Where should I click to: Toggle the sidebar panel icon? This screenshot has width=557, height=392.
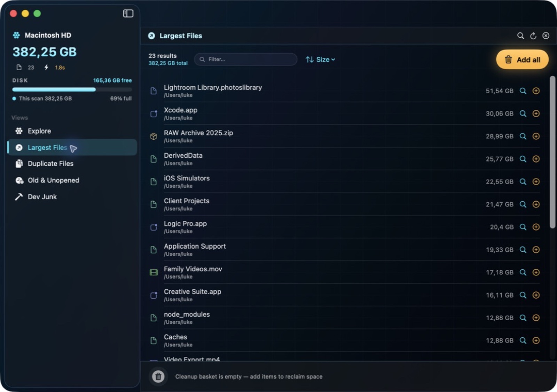[128, 13]
